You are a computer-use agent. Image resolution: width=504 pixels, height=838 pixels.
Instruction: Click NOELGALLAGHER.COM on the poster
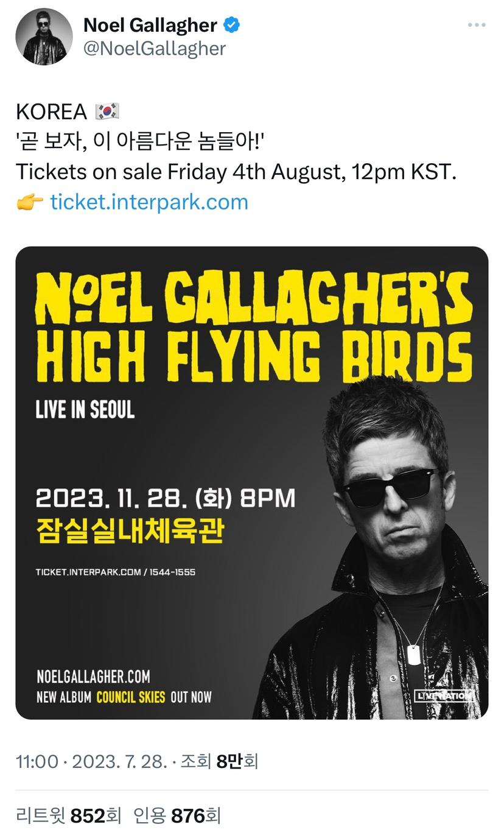[93, 677]
